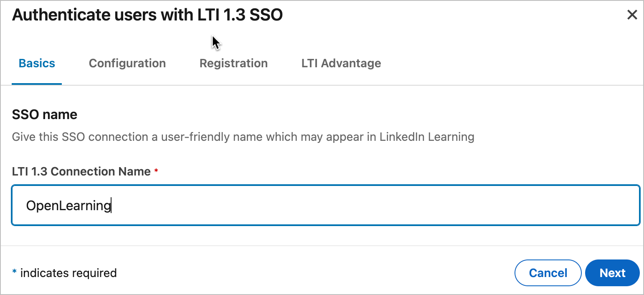
Task: Click the blue asterisk in the footer
Action: tap(14, 272)
